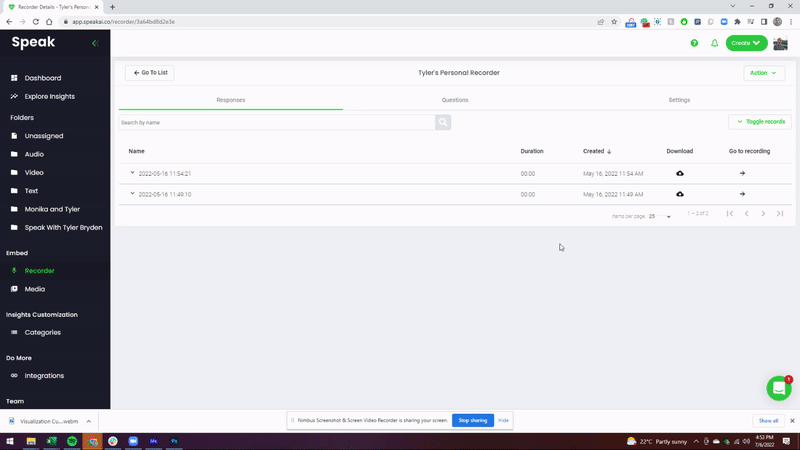Image resolution: width=800 pixels, height=450 pixels.
Task: Close the downloads bar
Action: [792, 421]
